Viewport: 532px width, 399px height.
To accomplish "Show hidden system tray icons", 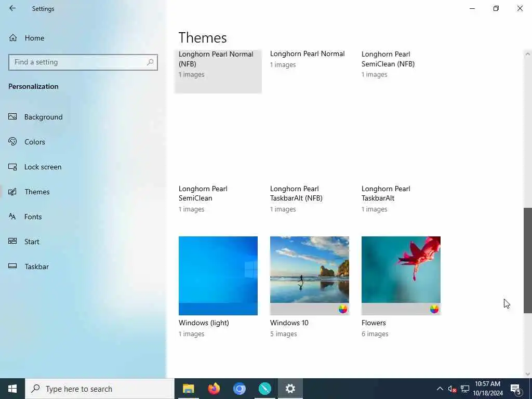I will click(x=440, y=389).
